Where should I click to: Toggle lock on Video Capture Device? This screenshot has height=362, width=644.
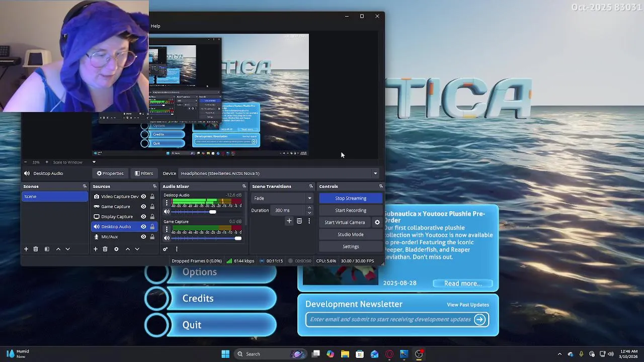pyautogui.click(x=152, y=197)
